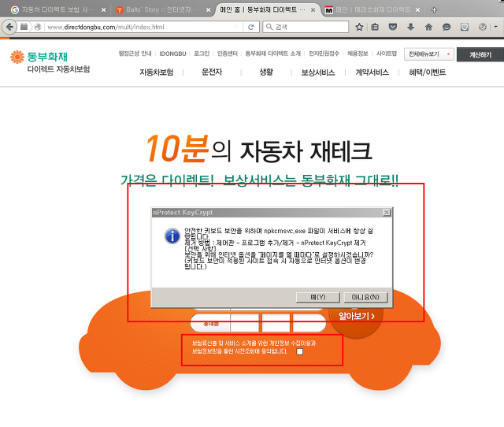The image size is (504, 427).
Task: Open the 전자민원접수 link
Action: point(324,54)
